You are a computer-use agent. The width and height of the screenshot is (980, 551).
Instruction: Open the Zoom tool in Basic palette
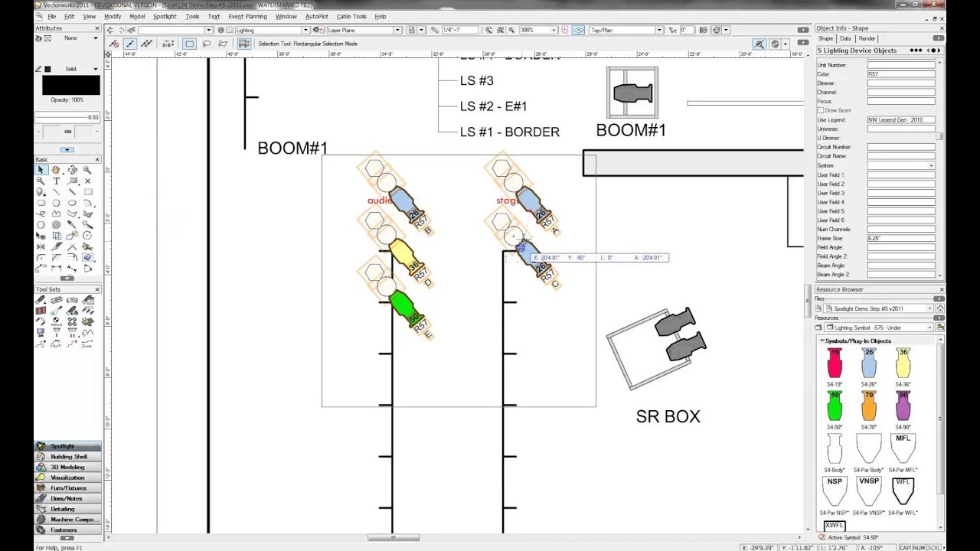click(41, 181)
